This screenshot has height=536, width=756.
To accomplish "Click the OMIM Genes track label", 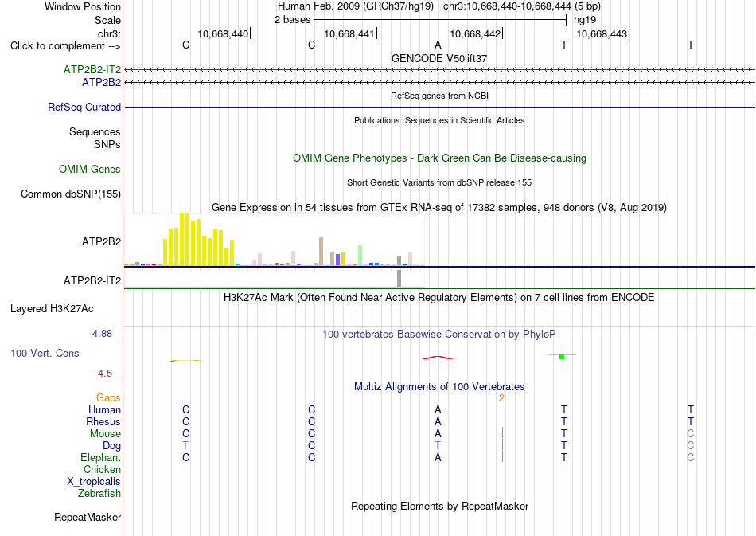I will (90, 170).
